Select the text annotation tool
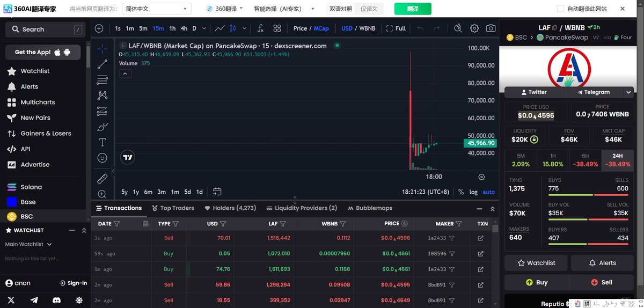Viewport: 644px width, 308px height. click(x=103, y=142)
